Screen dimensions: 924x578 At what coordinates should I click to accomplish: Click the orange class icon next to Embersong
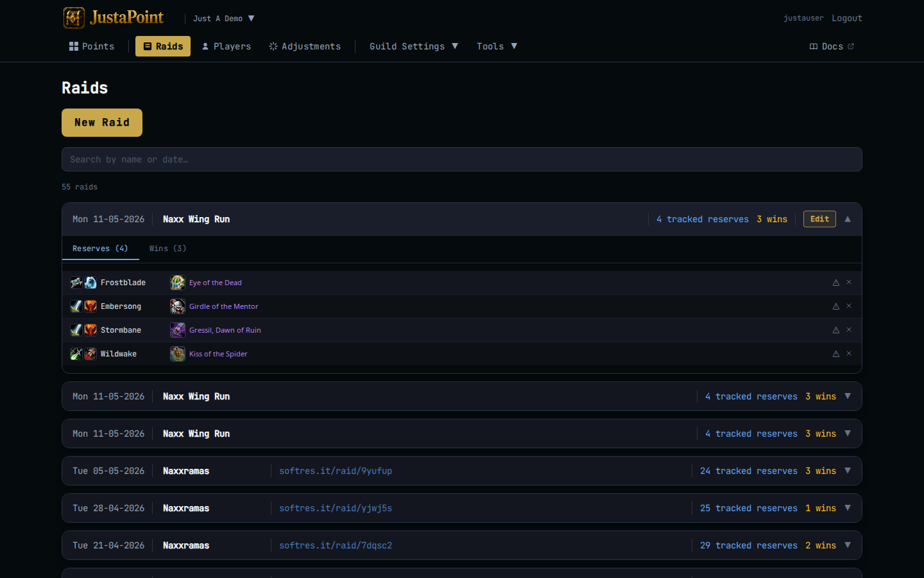pyautogui.click(x=90, y=306)
